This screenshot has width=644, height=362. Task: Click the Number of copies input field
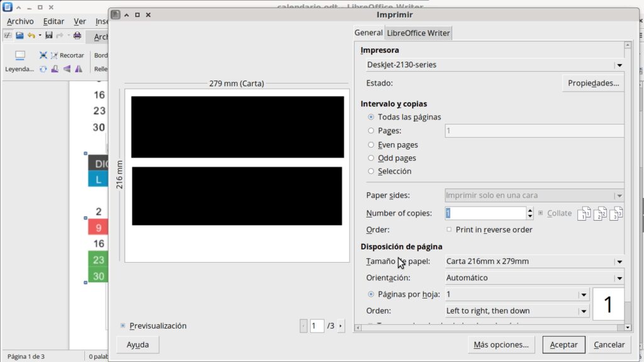pyautogui.click(x=484, y=213)
